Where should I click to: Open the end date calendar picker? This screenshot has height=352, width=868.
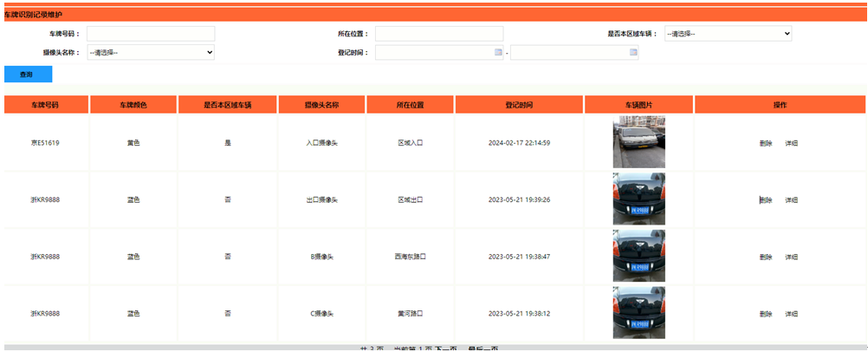[x=633, y=53]
